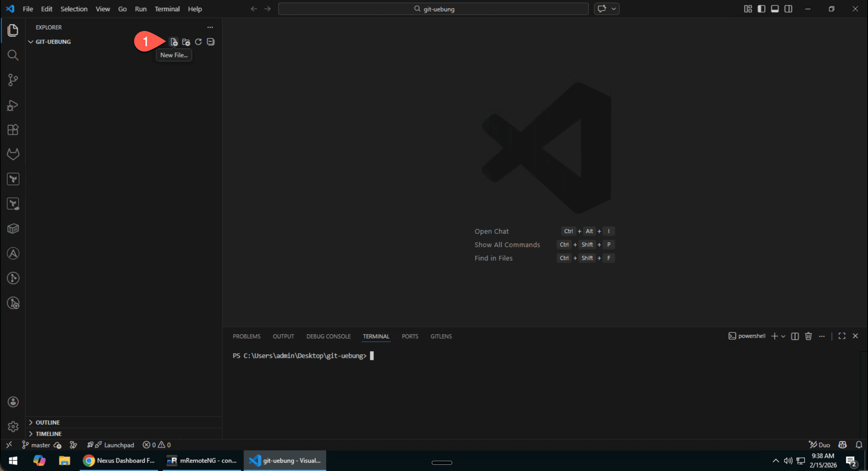Select the Run and Debug icon
Viewport: 868px width, 471px height.
pos(13,105)
